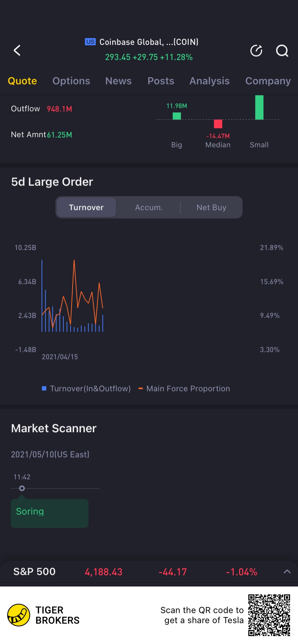
Task: Switch to the Net Buy segment
Action: (x=211, y=207)
